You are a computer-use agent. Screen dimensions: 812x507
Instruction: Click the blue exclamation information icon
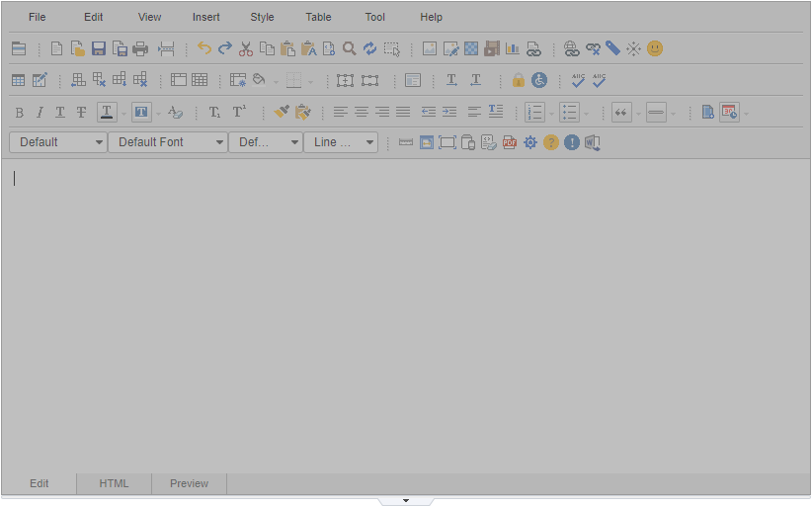(572, 142)
